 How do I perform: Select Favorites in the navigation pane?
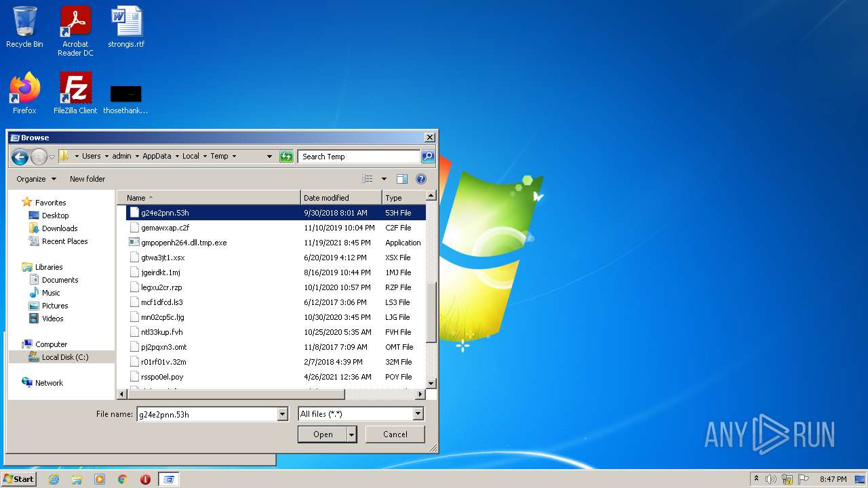50,203
